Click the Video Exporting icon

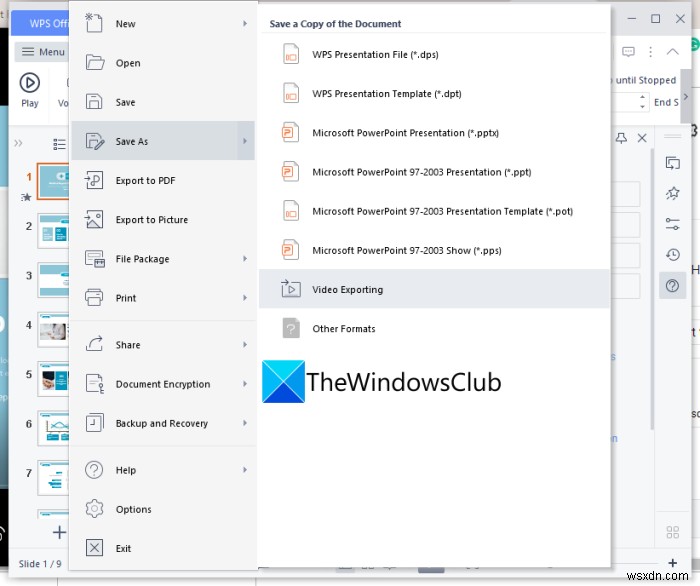[x=291, y=289]
